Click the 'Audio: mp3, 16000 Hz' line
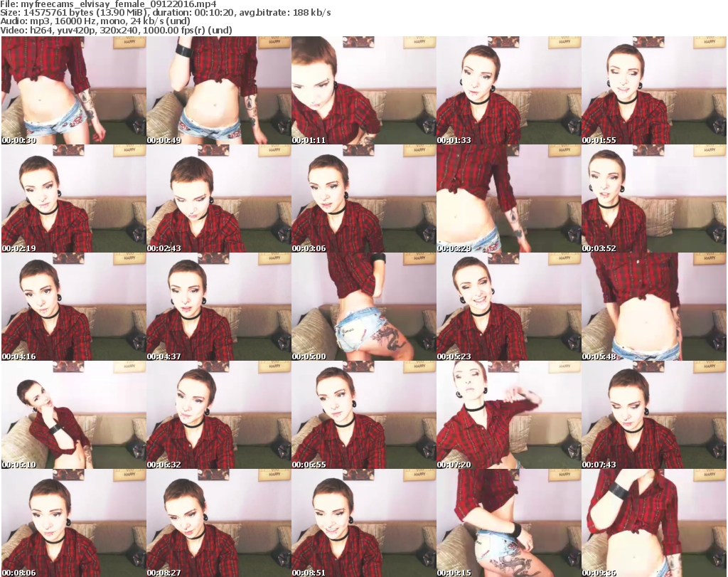 tap(95, 21)
